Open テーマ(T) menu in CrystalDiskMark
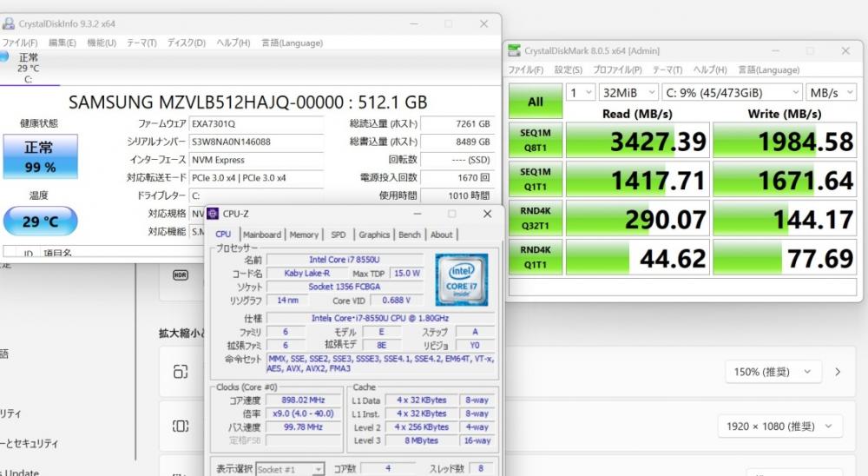The height and width of the screenshot is (476, 868). coord(667,69)
